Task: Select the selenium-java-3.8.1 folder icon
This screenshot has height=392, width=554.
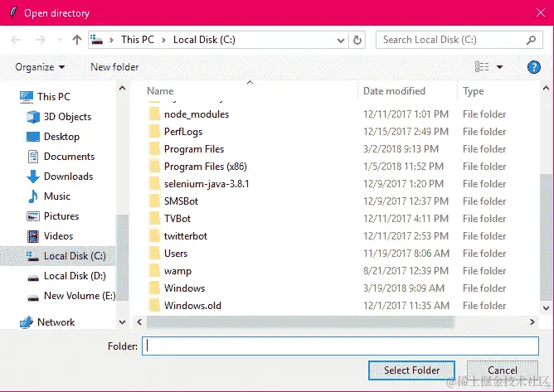Action: pyautogui.click(x=154, y=184)
